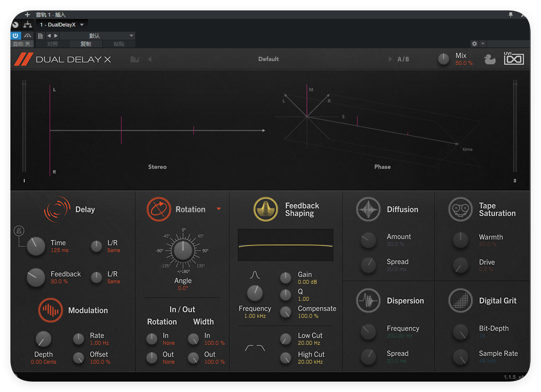Select the peak filter shape icon

(x=255, y=275)
